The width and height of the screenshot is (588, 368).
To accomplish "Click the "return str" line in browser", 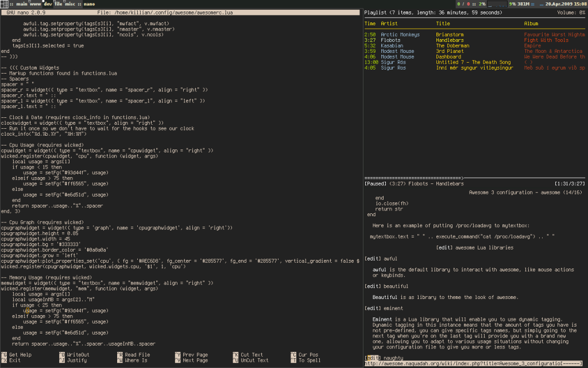I will tap(389, 209).
